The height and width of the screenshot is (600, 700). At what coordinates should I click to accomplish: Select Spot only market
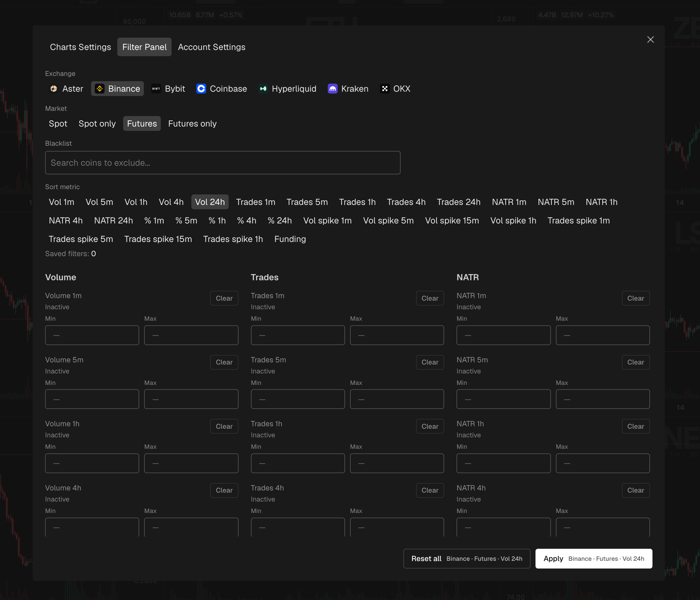[x=97, y=124]
